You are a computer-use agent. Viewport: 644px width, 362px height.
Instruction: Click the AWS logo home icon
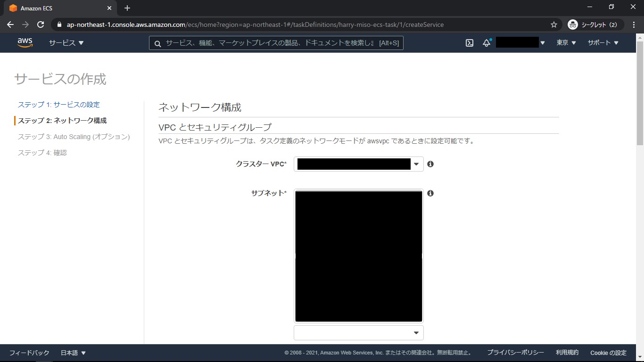[25, 42]
